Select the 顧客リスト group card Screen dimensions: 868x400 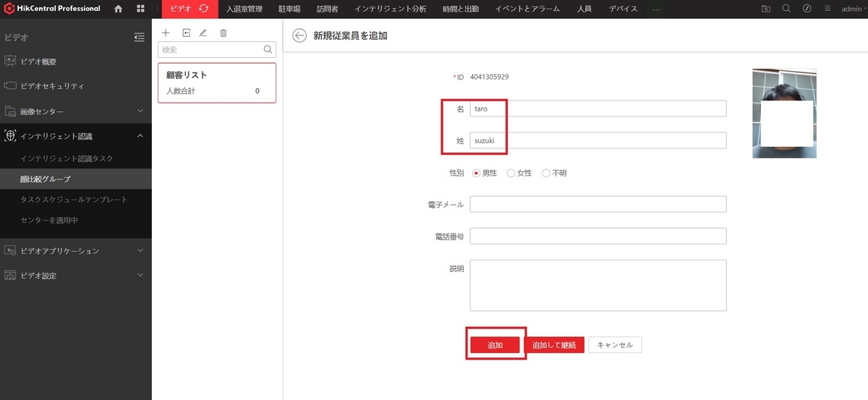coord(217,83)
